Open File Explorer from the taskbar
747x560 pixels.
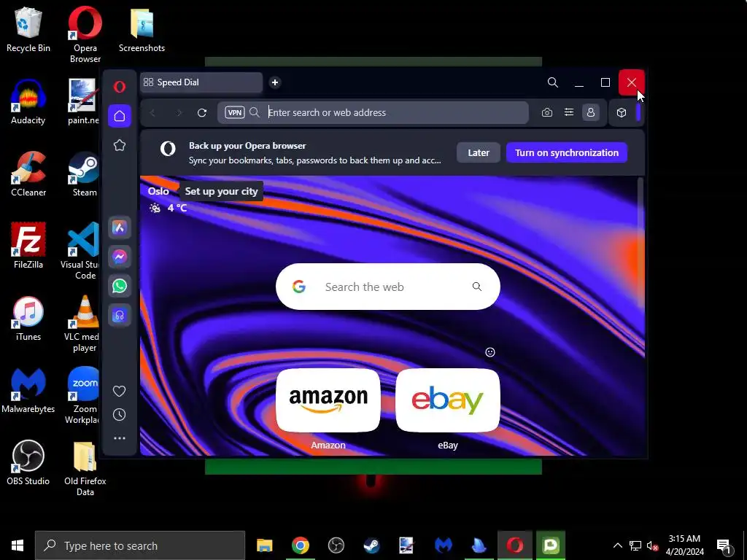[264, 545]
